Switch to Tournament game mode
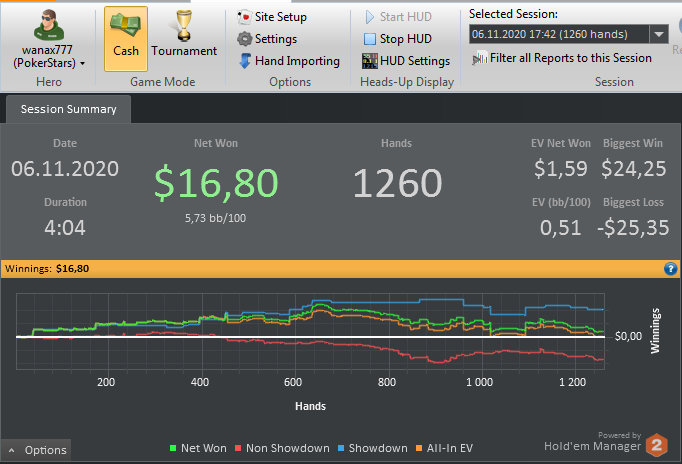682x464 pixels. point(184,39)
